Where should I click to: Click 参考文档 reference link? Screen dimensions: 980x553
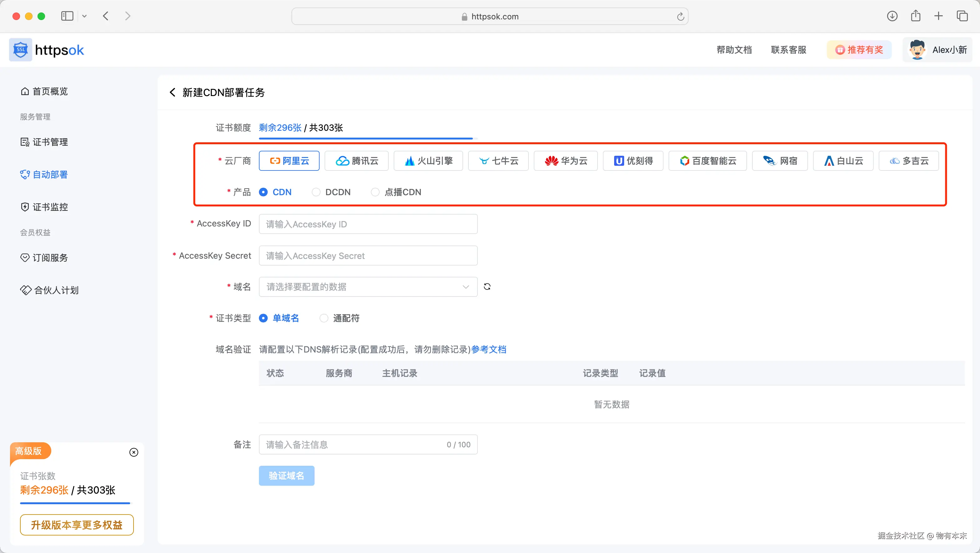488,349
